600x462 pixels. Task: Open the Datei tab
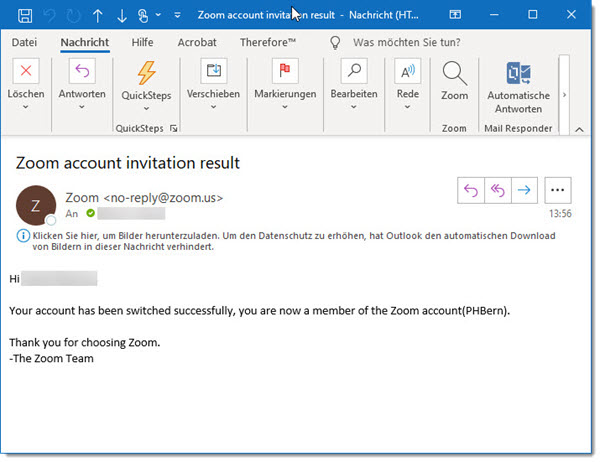(x=25, y=43)
